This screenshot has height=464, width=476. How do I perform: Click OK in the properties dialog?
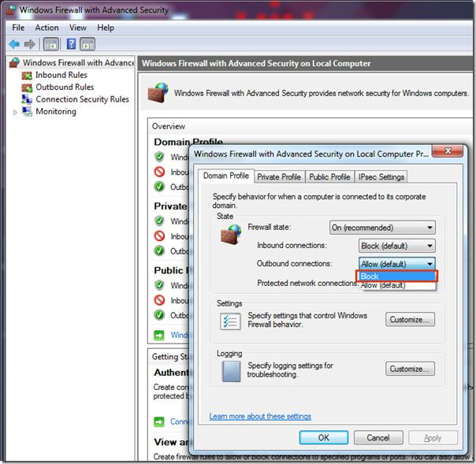pos(324,437)
